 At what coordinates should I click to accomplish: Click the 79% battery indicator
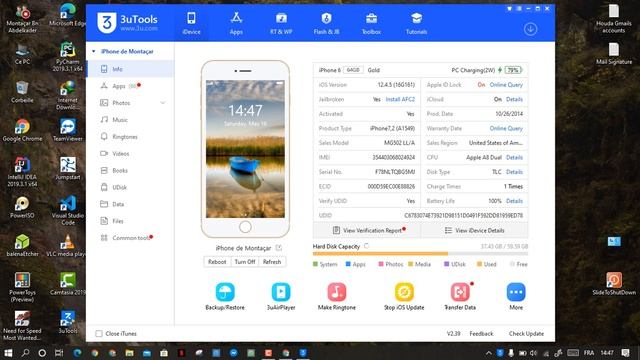point(513,70)
